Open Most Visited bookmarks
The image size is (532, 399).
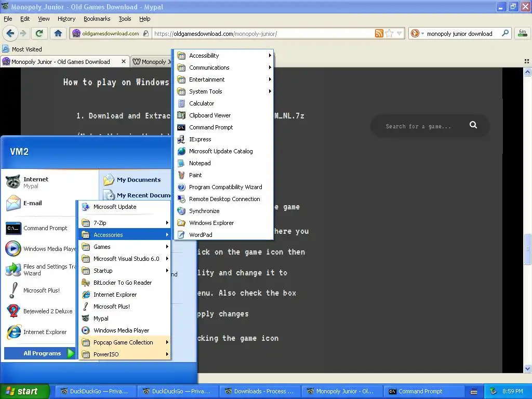(22, 49)
